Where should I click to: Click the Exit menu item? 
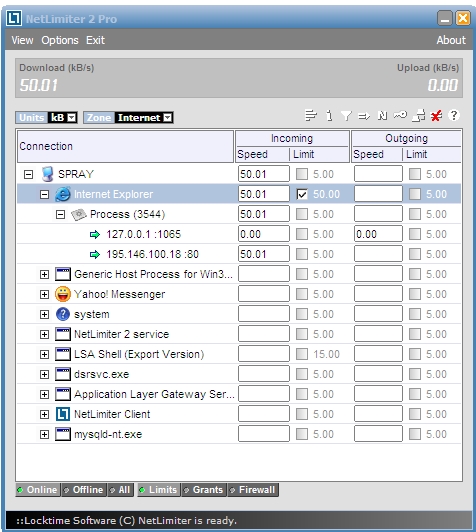95,40
